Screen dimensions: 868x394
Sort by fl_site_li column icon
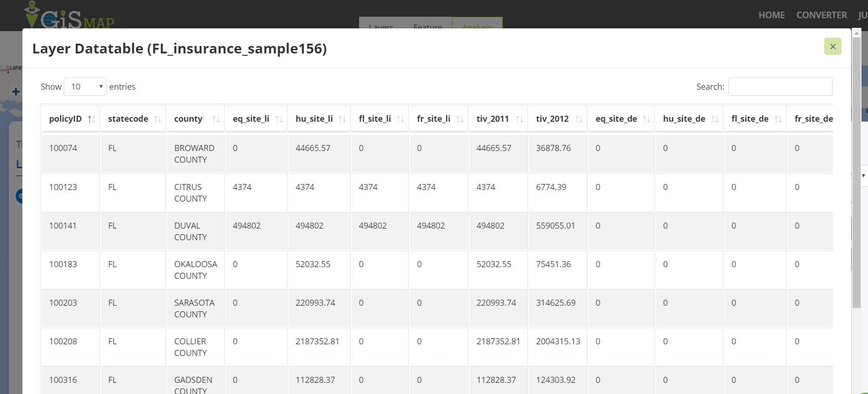pos(400,119)
